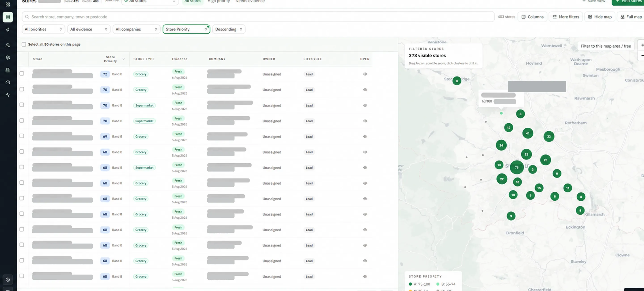Click the "403 stores" count text
Screen dimensions: 644x291
click(x=506, y=17)
